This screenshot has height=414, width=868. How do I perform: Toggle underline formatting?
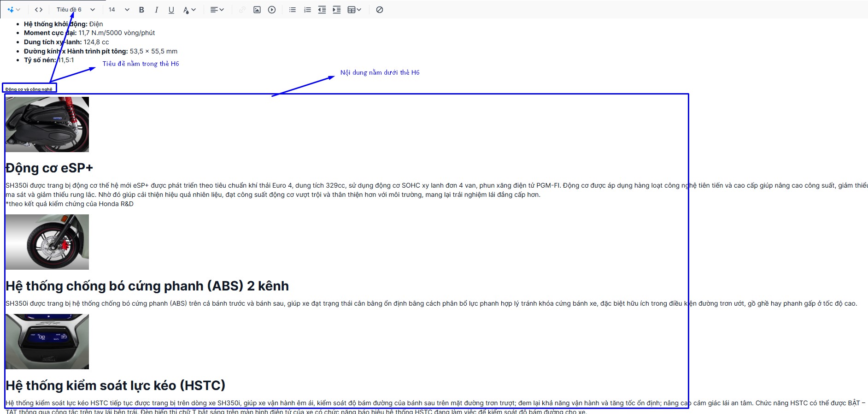coord(171,10)
